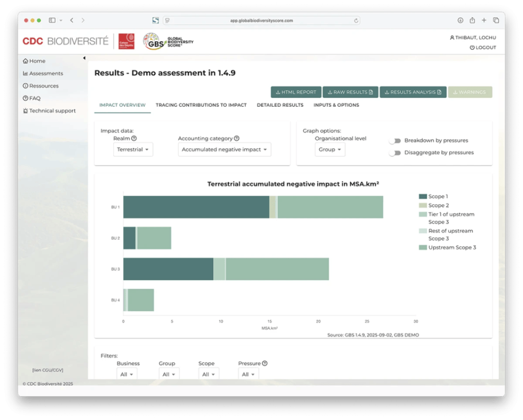Image resolution: width=523 pixels, height=420 pixels.
Task: Open FAQ using the question mark icon
Action: point(25,98)
